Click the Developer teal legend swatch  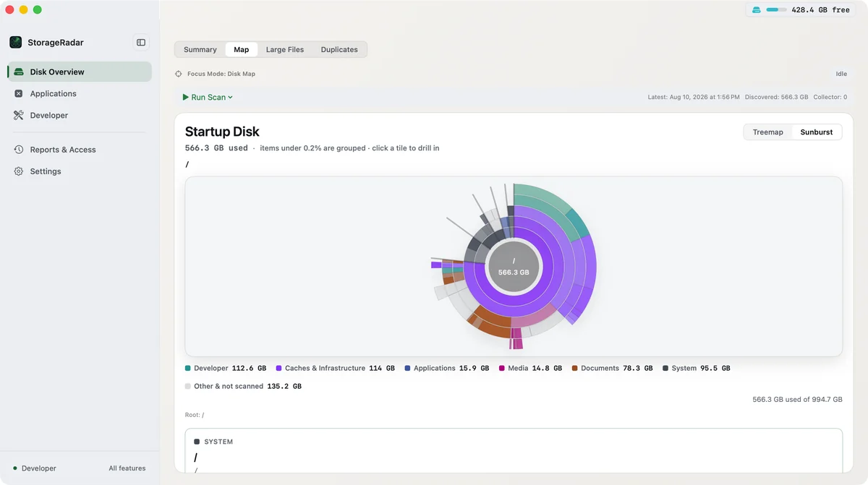pyautogui.click(x=188, y=368)
